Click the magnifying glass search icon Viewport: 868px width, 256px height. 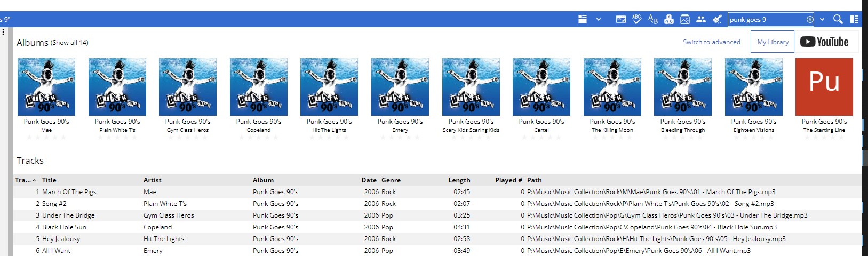coord(838,19)
